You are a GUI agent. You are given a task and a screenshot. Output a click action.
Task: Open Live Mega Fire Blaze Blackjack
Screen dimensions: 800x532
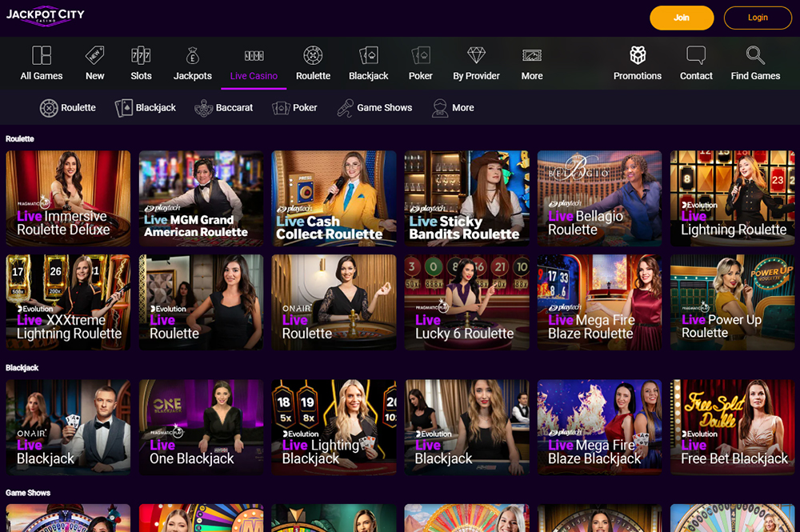(x=599, y=427)
